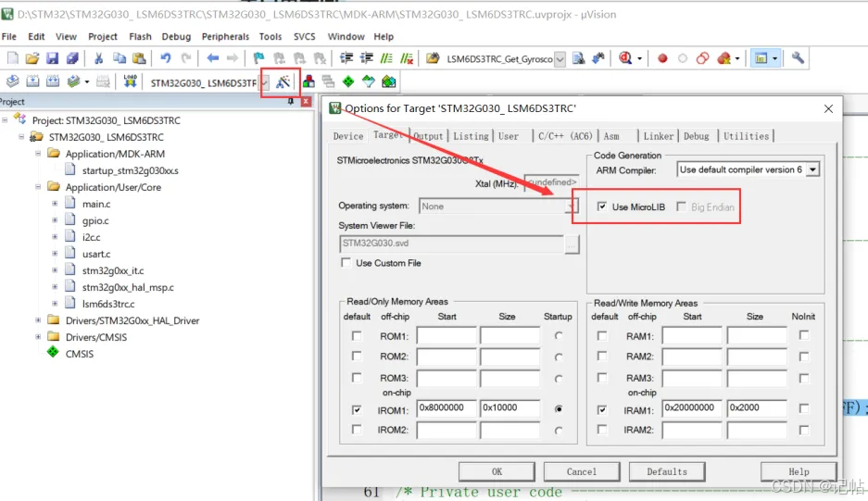
Task: Enable the Use Custom File checkbox
Action: (x=346, y=263)
